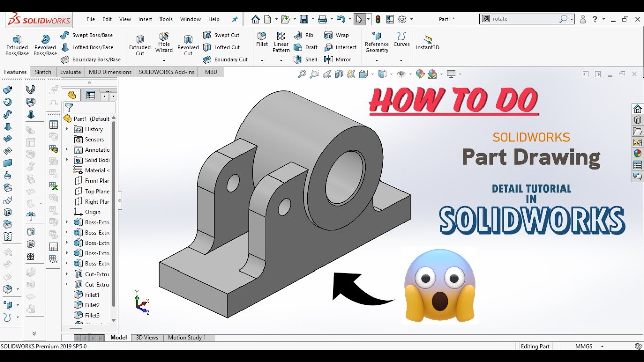644x362 pixels.
Task: Select Top Plane in feature tree
Action: [x=92, y=191]
